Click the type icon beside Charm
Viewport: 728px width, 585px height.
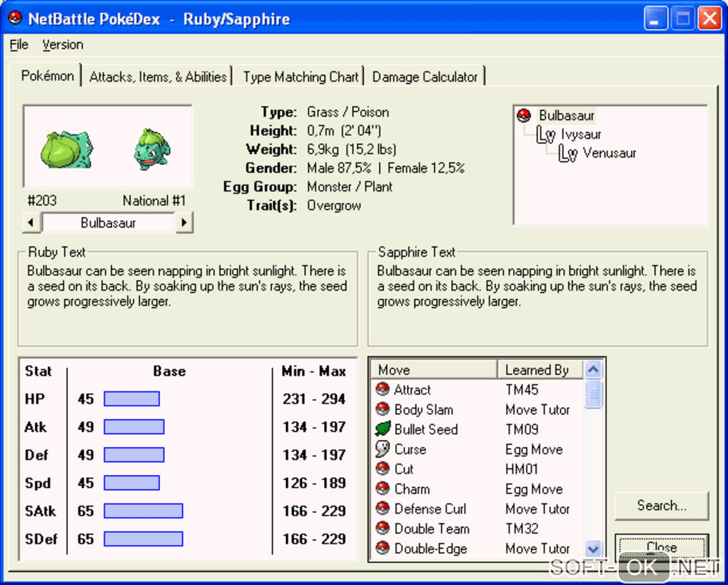[x=383, y=489]
